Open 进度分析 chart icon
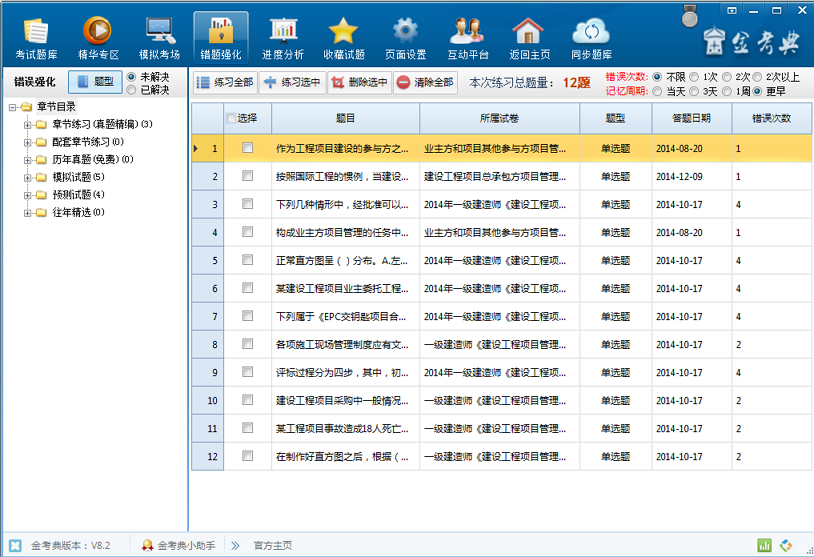 [x=283, y=38]
